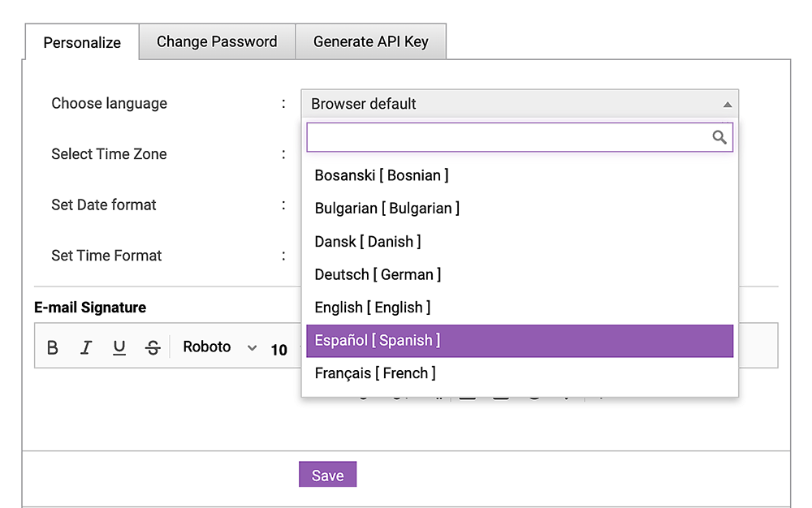The width and height of the screenshot is (812, 508).
Task: Collapse the language list with the up arrow
Action: (726, 104)
